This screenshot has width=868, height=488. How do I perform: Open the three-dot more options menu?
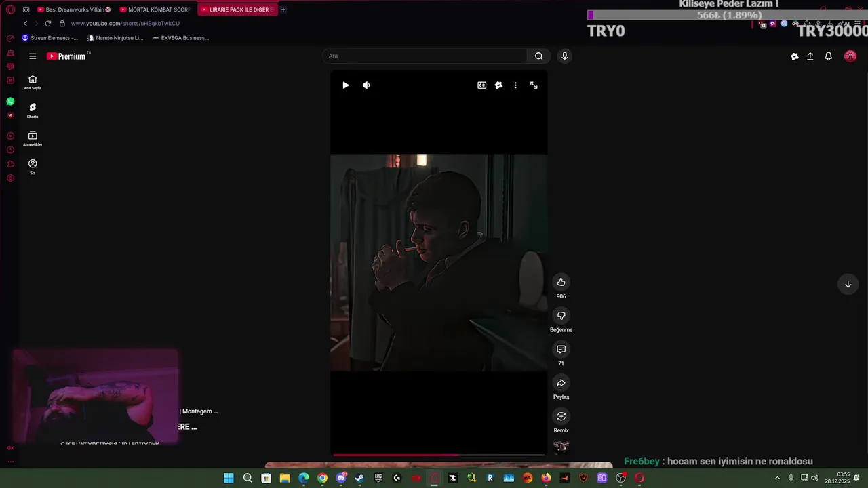515,85
